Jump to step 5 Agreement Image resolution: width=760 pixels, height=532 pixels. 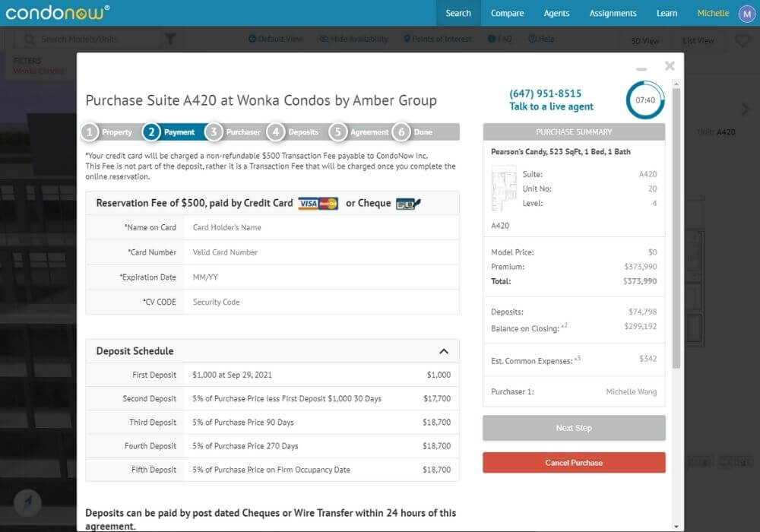point(359,132)
